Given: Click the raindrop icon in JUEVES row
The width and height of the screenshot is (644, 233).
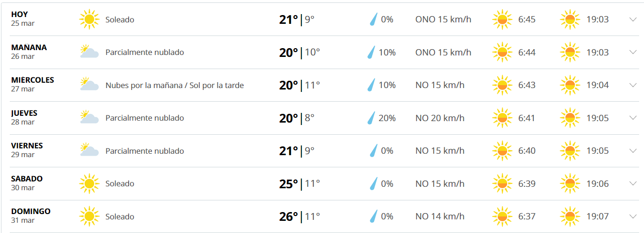Looking at the screenshot, I should (372, 118).
